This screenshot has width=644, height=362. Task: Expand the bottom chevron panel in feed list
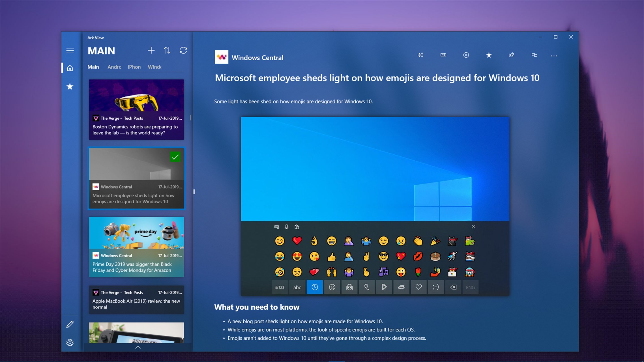(x=138, y=348)
